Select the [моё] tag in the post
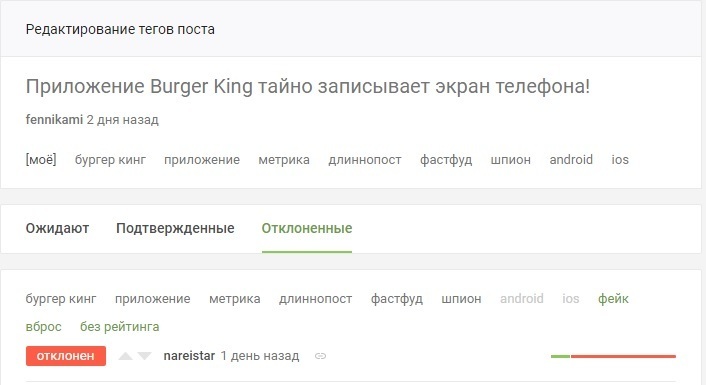 point(41,159)
